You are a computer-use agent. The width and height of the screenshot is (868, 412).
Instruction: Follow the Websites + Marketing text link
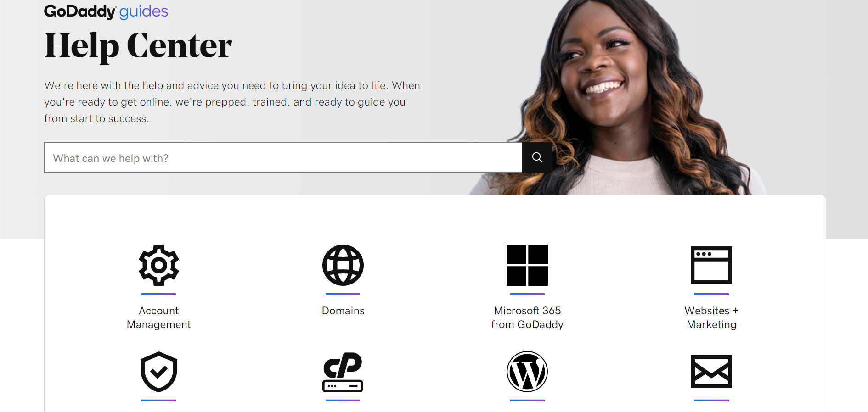(711, 317)
